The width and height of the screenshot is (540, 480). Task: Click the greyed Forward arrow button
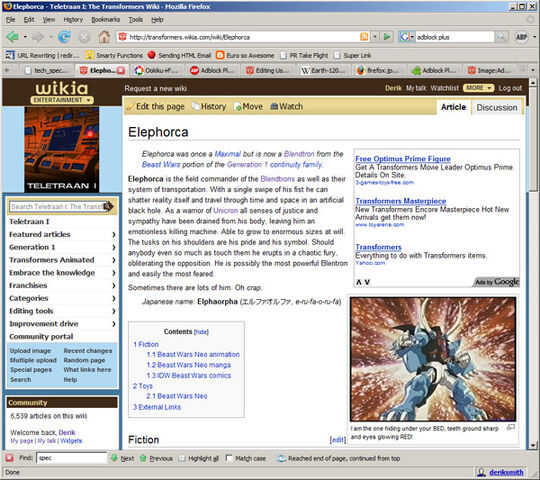[x=38, y=36]
